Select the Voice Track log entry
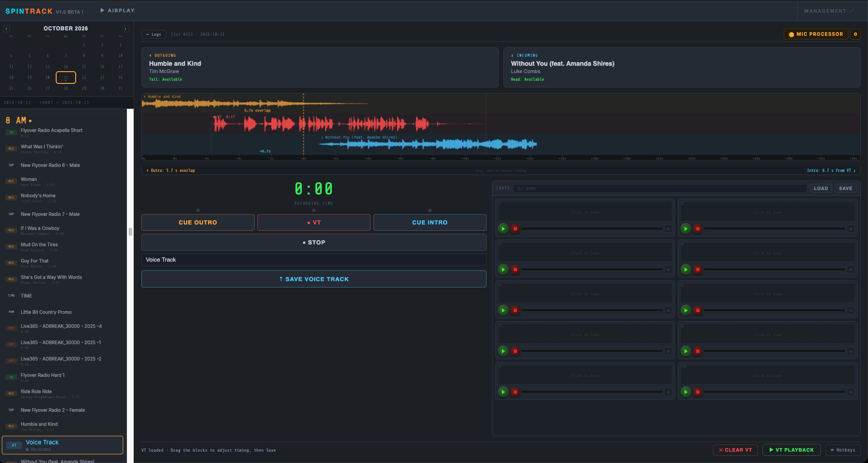 click(x=63, y=445)
